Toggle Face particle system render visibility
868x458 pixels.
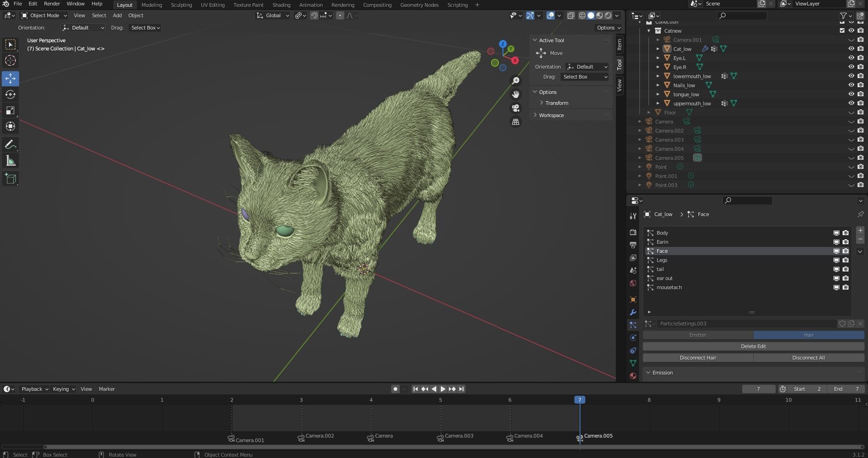845,251
